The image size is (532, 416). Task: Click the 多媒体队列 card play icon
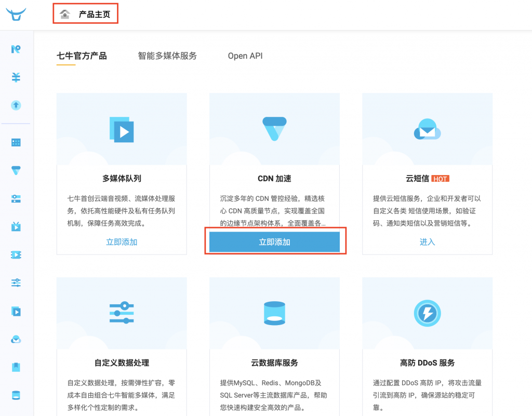point(122,129)
